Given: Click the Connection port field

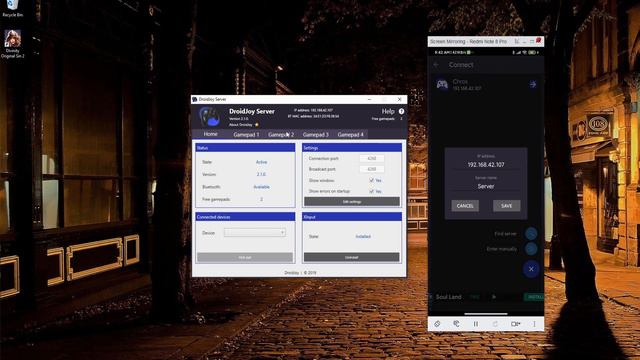Looking at the screenshot, I should pyautogui.click(x=371, y=158).
